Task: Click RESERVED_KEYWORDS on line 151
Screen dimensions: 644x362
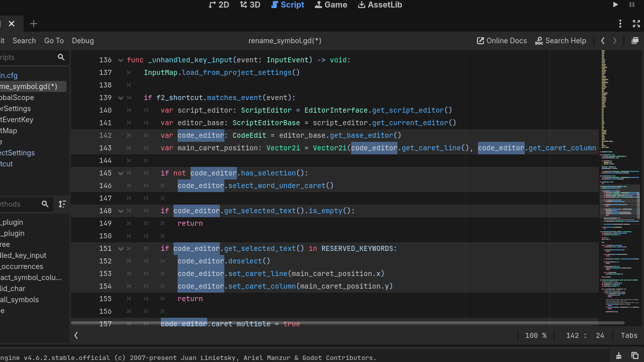Action: tap(357, 248)
